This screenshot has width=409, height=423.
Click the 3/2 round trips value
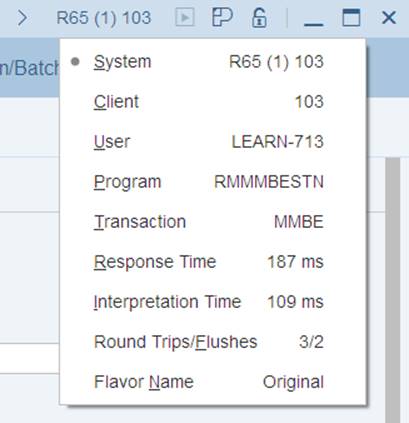point(311,342)
